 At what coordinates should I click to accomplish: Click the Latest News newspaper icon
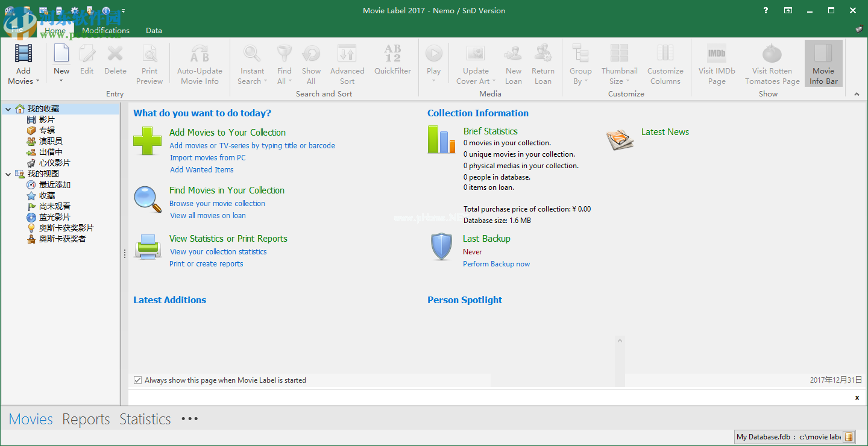(x=621, y=140)
